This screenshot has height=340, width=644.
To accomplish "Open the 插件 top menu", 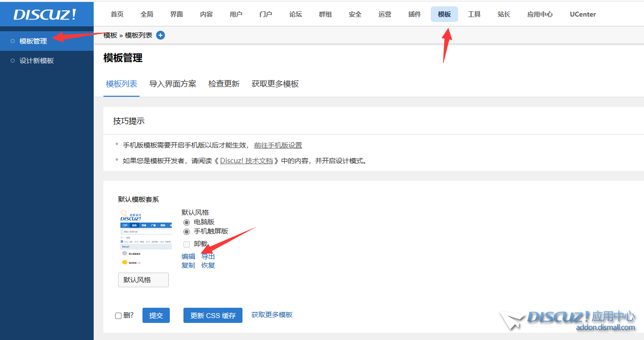I will coord(415,14).
